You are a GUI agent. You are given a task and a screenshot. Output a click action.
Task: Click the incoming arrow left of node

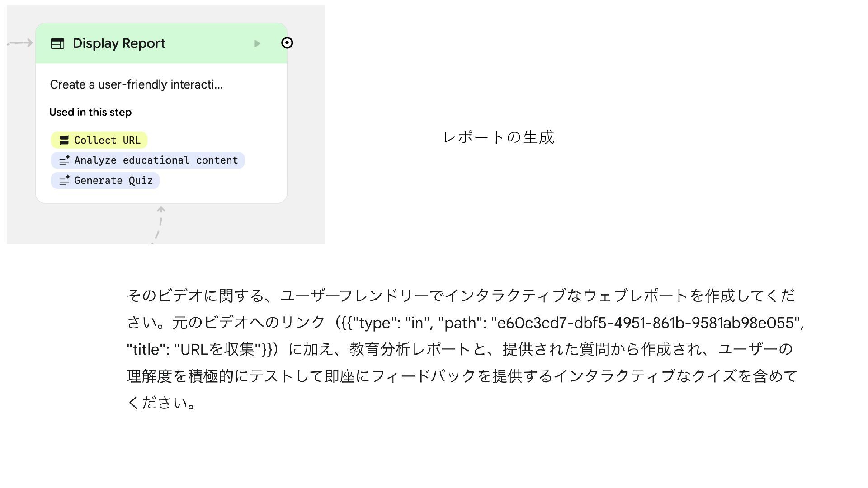click(21, 43)
